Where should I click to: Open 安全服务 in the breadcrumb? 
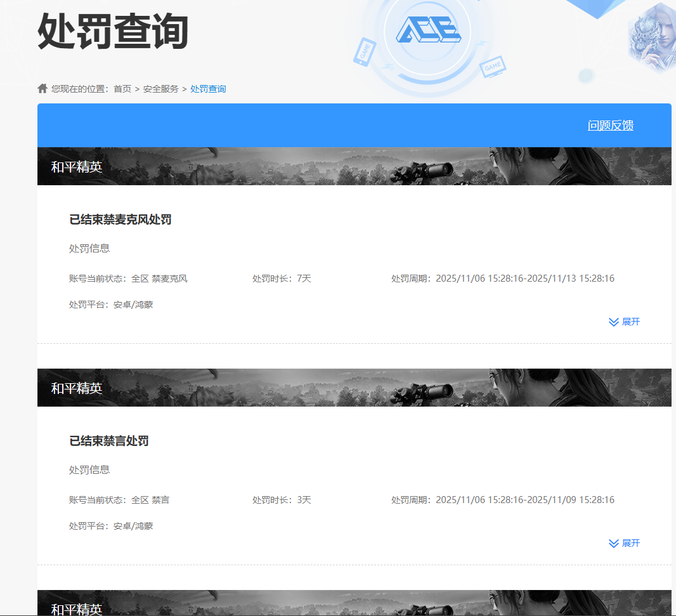pyautogui.click(x=160, y=89)
